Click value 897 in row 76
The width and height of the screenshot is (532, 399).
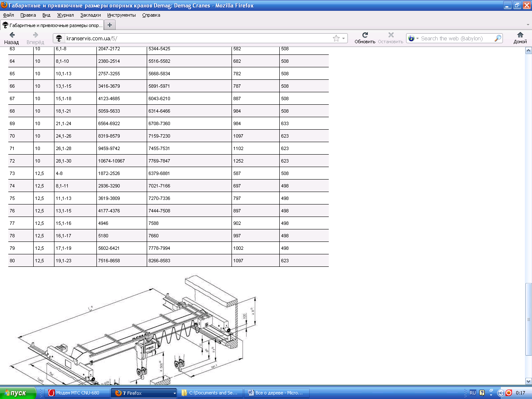(237, 211)
